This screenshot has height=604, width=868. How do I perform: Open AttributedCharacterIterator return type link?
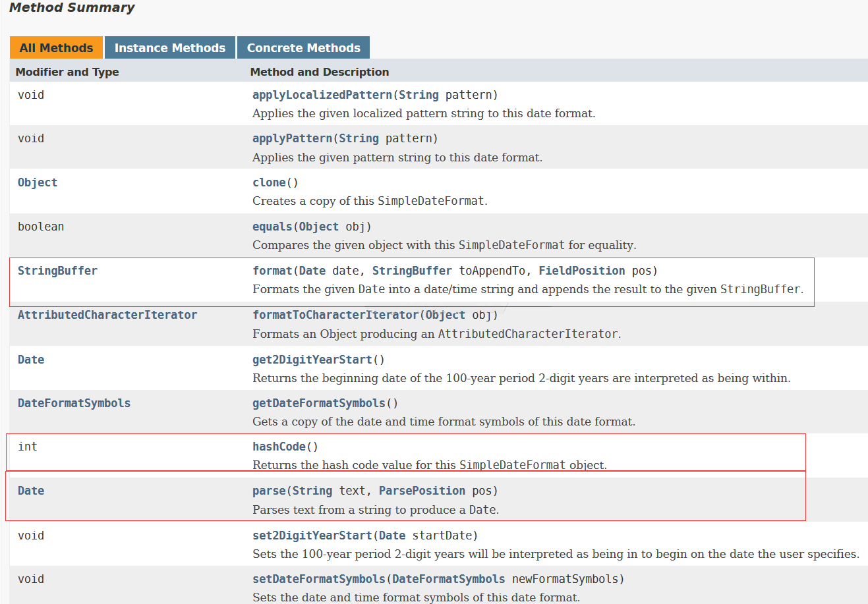pos(107,315)
